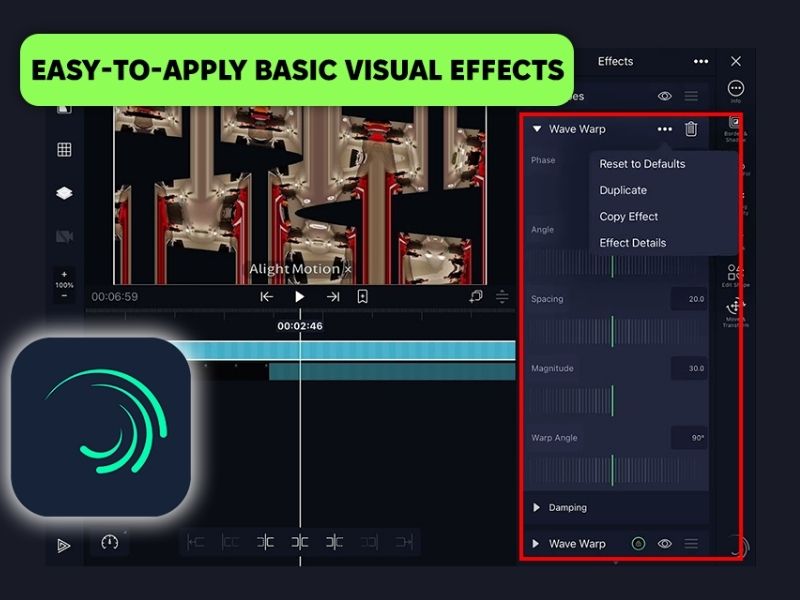
Task: Click the Warp Angle slider track
Action: (616, 470)
